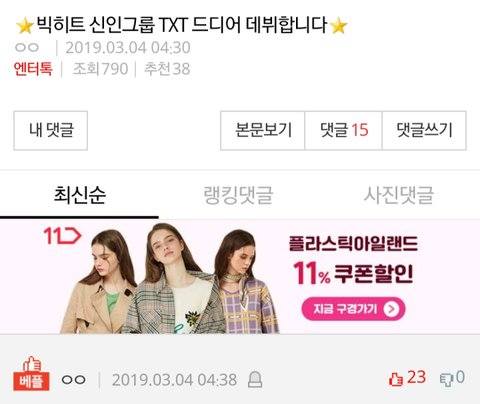This screenshot has width=480, height=404.
Task: Click the 11st logo in the ad banner
Action: 62,236
